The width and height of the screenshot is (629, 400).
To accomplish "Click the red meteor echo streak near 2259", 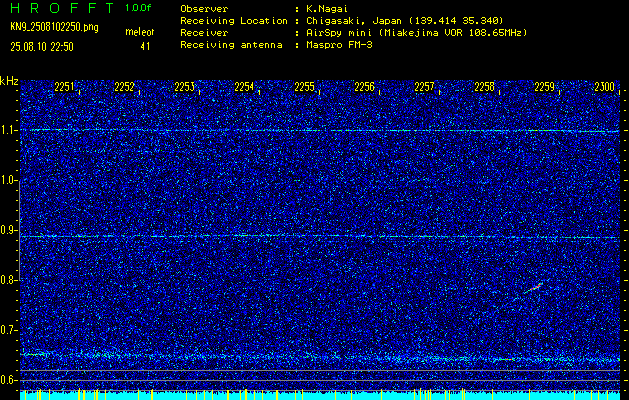I will (534, 288).
